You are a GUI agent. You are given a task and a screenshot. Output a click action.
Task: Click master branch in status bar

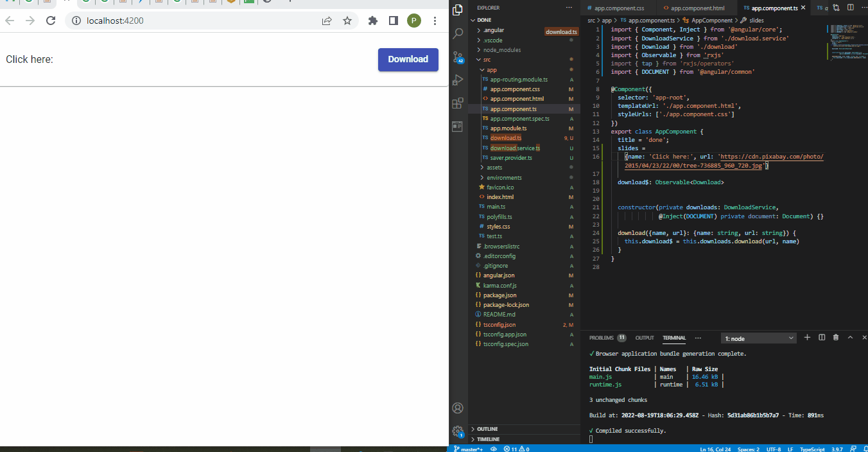pyautogui.click(x=469, y=449)
